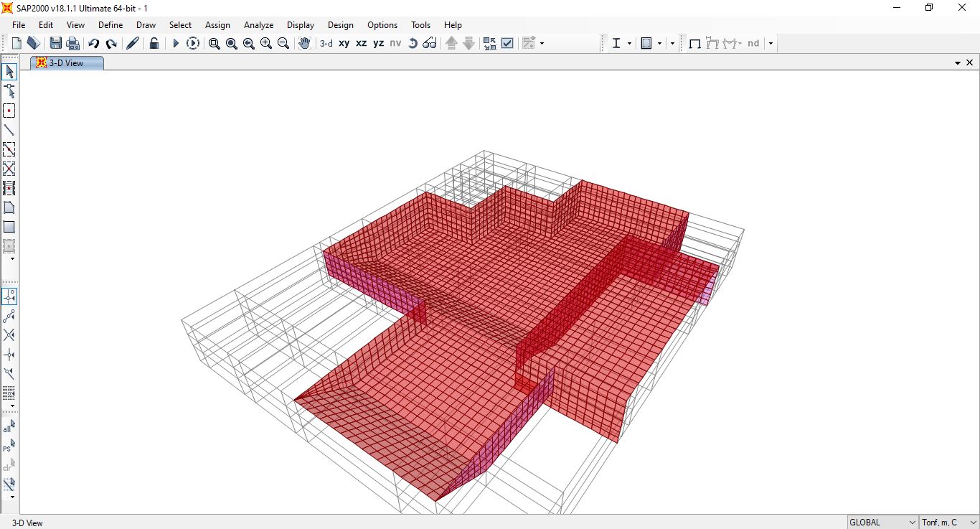Click the Draw Frame line tool

click(x=9, y=130)
